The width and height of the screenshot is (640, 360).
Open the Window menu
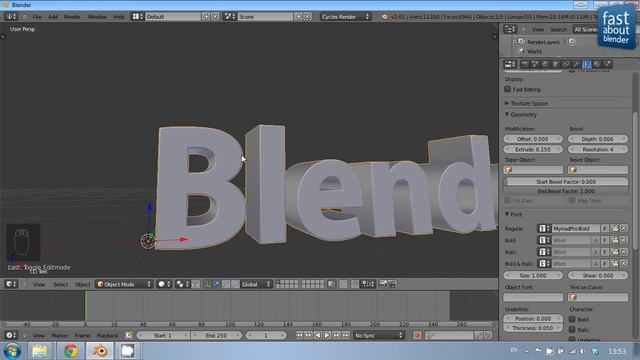click(x=97, y=17)
